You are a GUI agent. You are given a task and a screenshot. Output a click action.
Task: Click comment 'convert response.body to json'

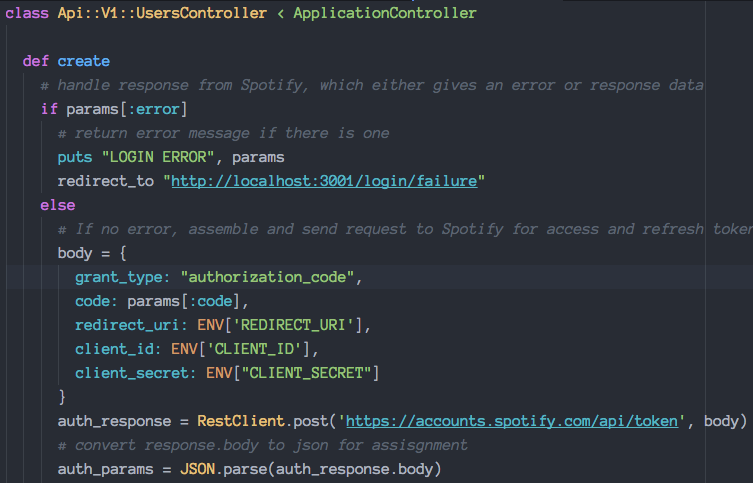point(262,446)
